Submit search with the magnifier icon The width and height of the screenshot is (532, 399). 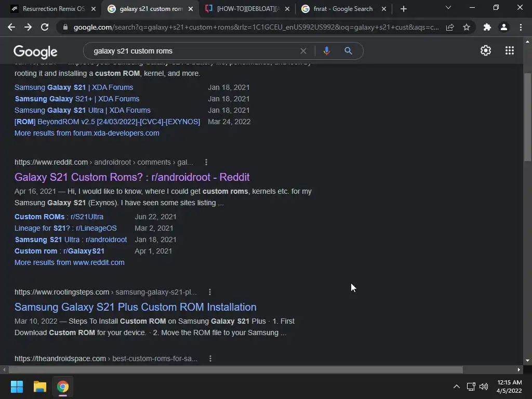click(348, 51)
